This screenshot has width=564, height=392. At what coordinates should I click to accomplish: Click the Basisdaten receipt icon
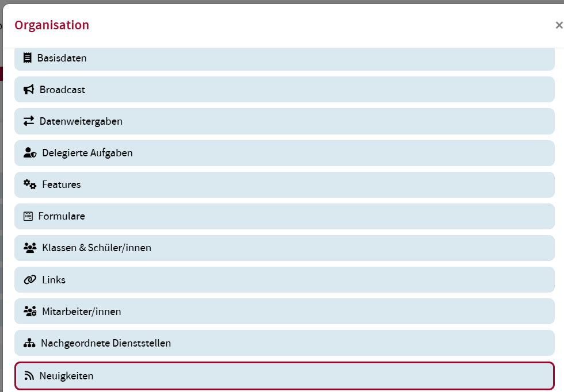click(28, 58)
